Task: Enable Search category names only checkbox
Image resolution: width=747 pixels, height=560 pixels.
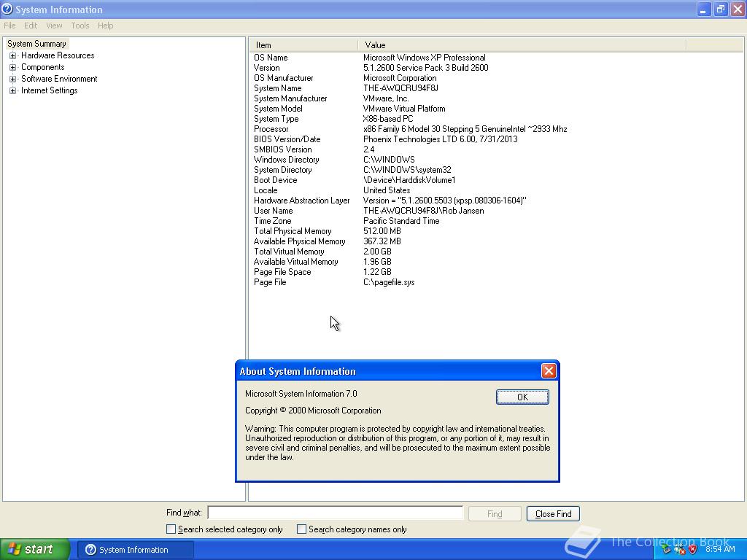Action: (x=301, y=529)
